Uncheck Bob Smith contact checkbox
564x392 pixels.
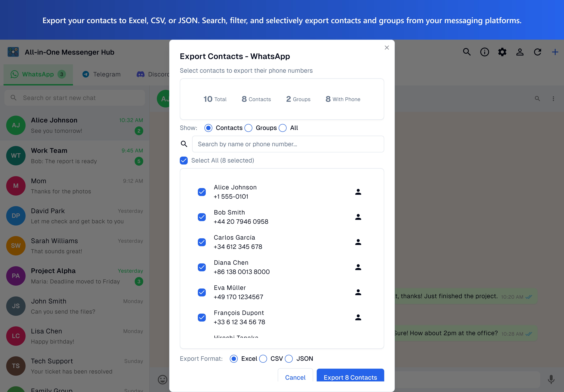[202, 217]
